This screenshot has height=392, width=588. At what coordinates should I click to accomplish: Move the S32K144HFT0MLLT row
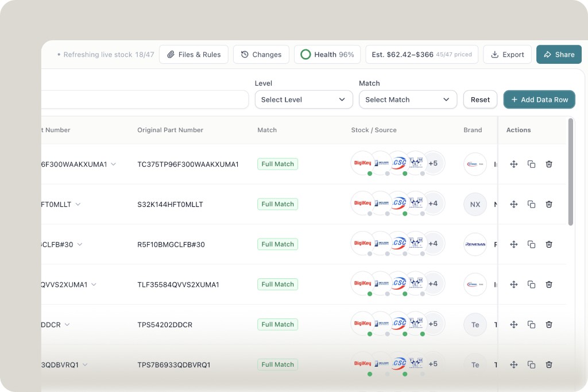[514, 204]
